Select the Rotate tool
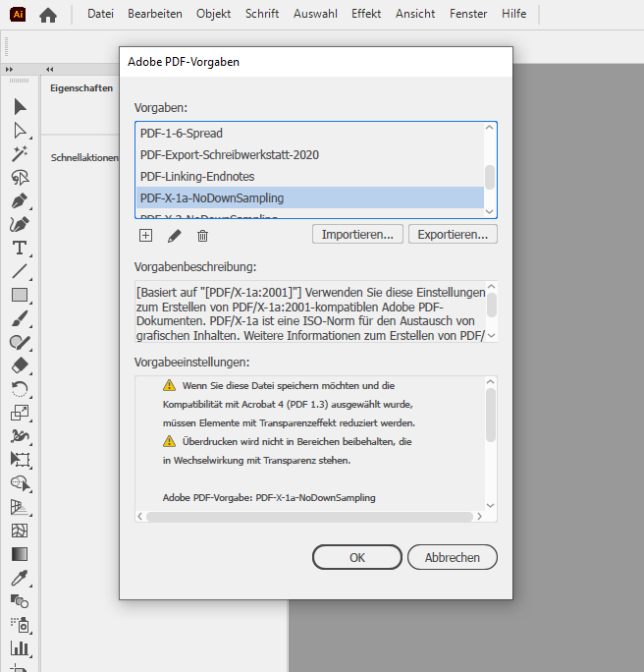This screenshot has width=644, height=672. point(20,389)
